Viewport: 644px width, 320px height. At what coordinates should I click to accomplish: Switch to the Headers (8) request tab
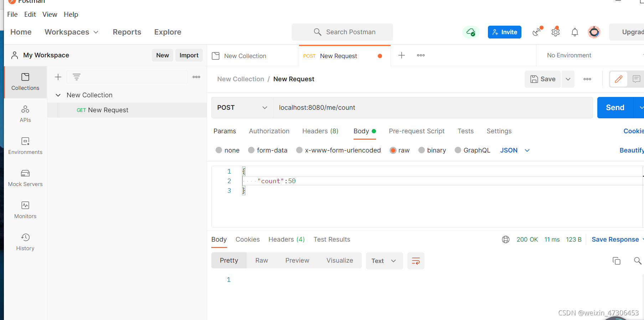pos(320,131)
